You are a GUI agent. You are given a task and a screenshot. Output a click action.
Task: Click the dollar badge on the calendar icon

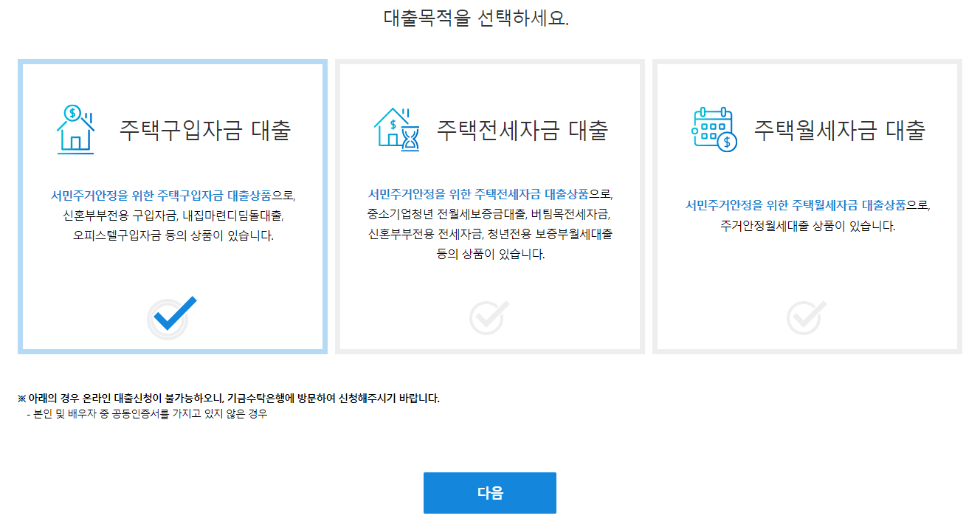[725, 140]
